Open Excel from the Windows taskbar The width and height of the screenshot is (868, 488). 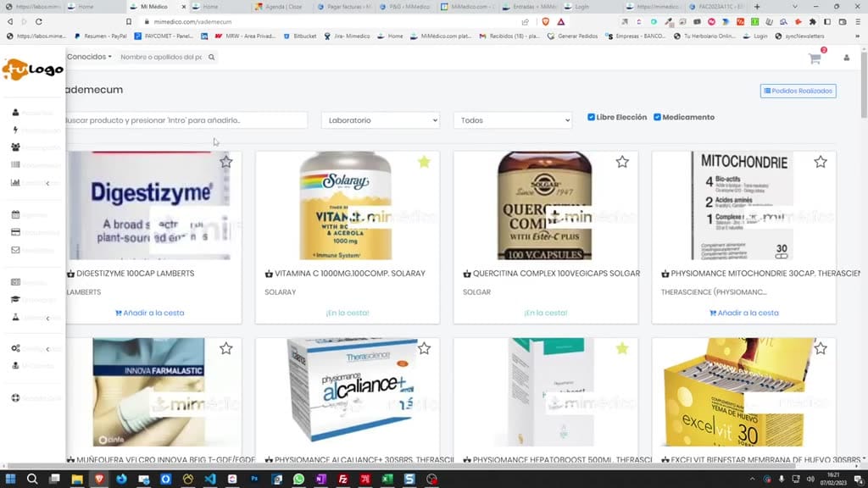[x=387, y=479]
